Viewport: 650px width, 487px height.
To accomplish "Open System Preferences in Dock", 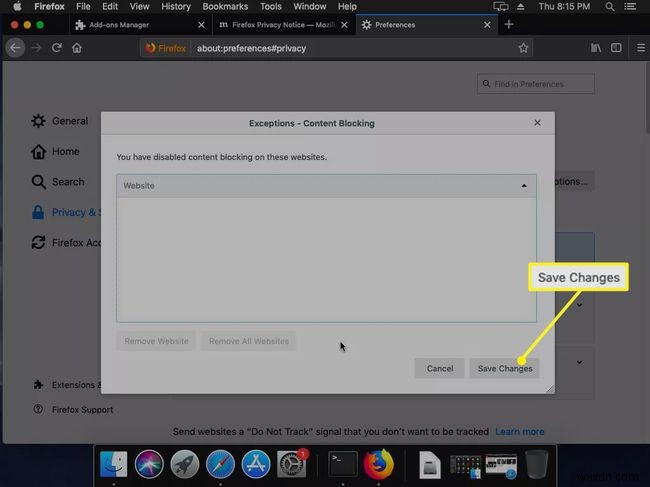I will point(291,464).
